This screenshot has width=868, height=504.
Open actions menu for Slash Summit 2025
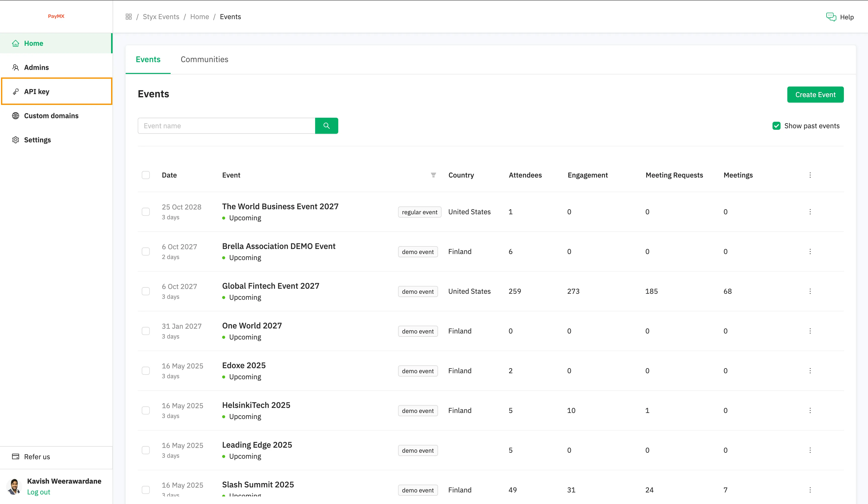tap(810, 490)
